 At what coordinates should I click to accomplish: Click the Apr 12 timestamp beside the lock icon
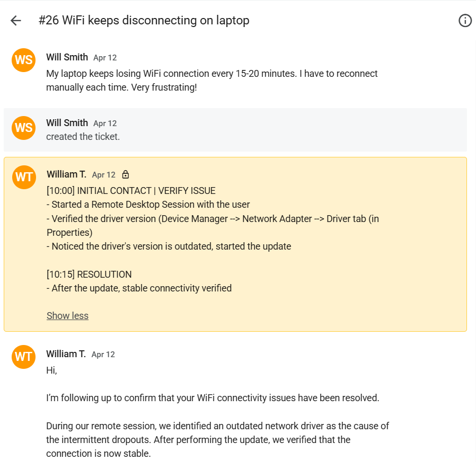click(104, 175)
